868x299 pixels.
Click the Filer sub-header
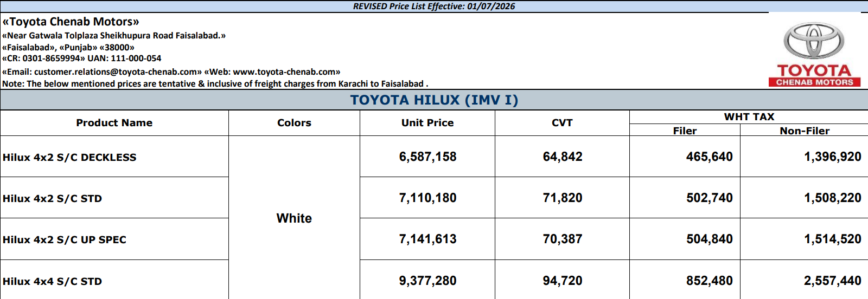click(685, 131)
